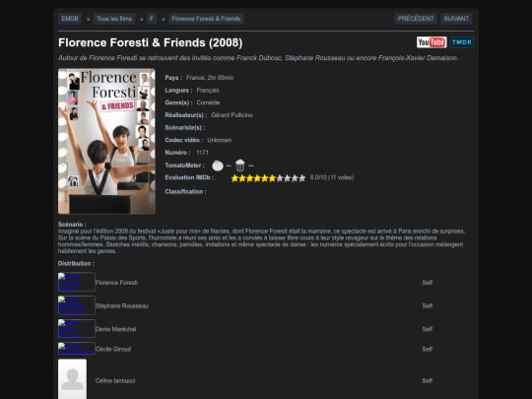Open Florence Foresti's broken photo thumbnail
Screen dimensions: 532x399
[x=76, y=282]
